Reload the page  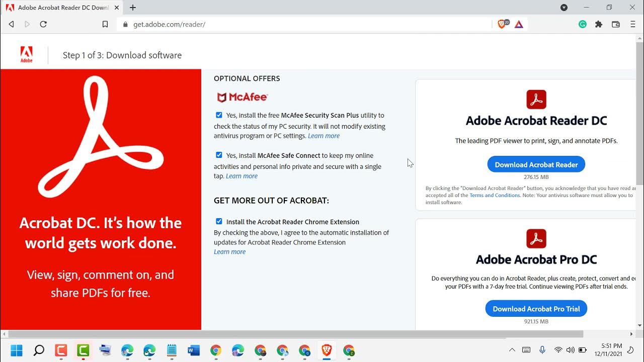(43, 24)
